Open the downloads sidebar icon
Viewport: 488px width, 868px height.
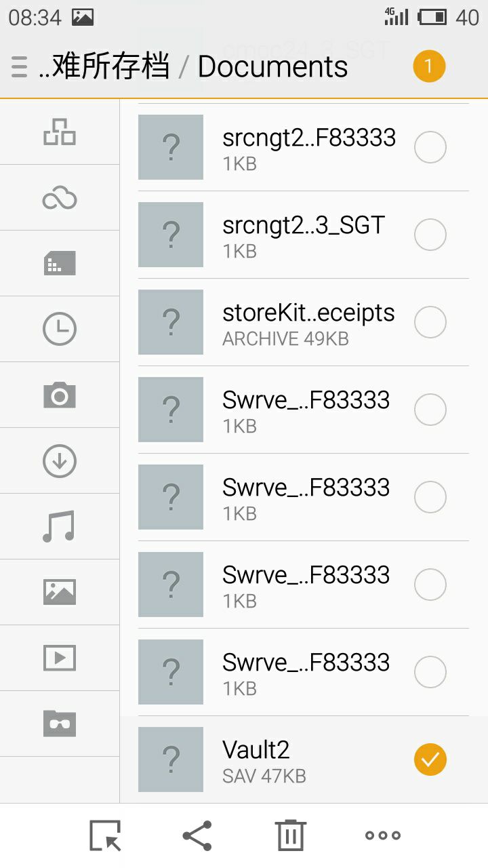60,461
